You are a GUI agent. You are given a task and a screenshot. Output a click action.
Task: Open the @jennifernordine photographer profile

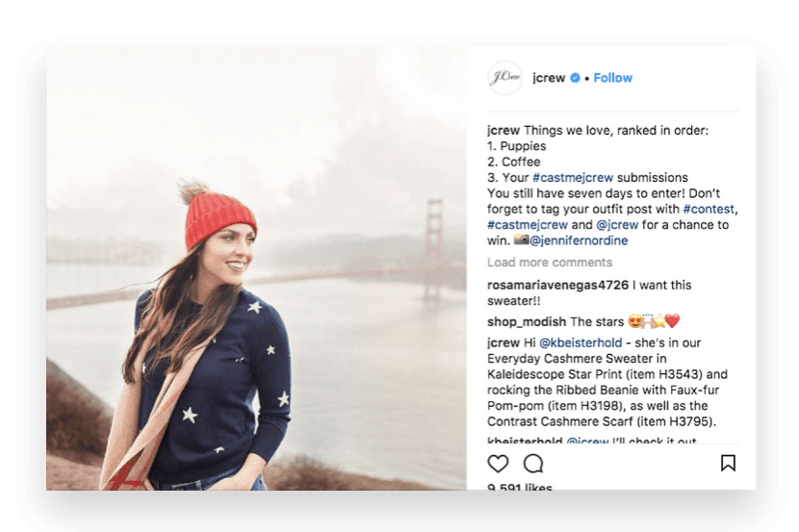tap(579, 241)
